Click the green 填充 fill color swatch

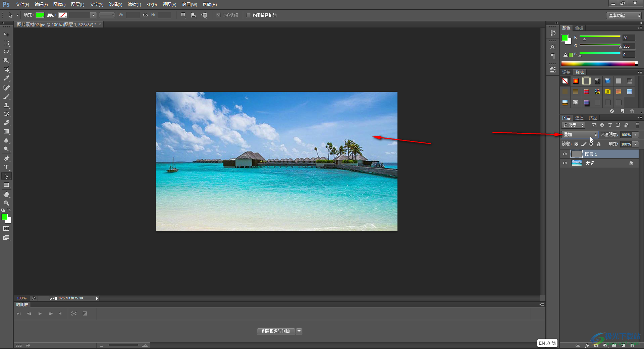40,15
